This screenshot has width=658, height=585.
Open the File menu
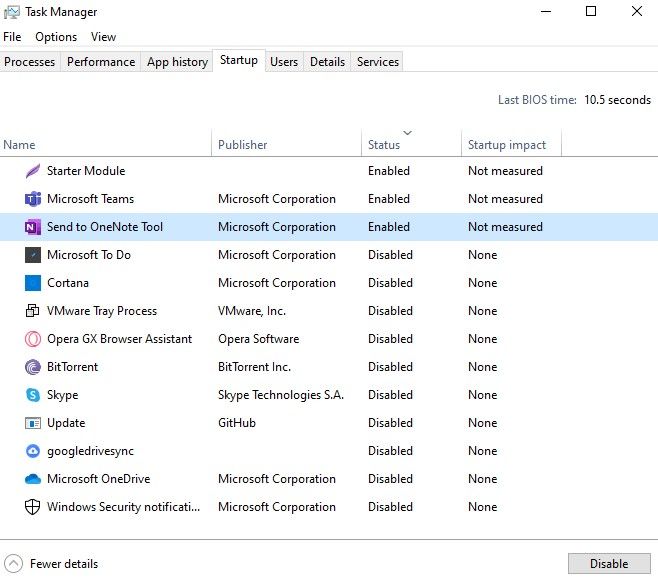[x=12, y=37]
